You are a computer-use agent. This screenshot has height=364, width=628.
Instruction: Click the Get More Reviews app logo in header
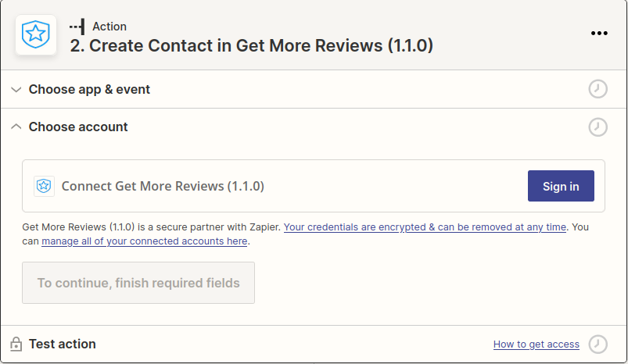click(36, 35)
